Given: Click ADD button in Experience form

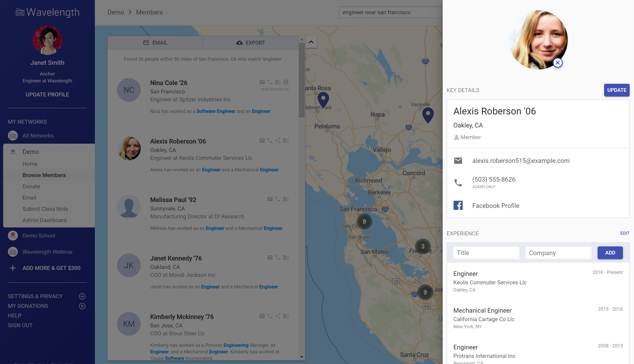Looking at the screenshot, I should [x=610, y=253].
